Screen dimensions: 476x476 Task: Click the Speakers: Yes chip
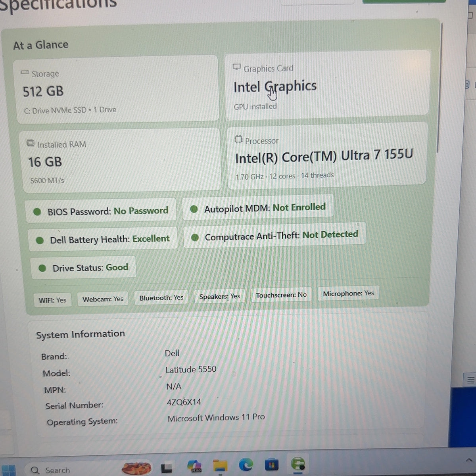(219, 296)
